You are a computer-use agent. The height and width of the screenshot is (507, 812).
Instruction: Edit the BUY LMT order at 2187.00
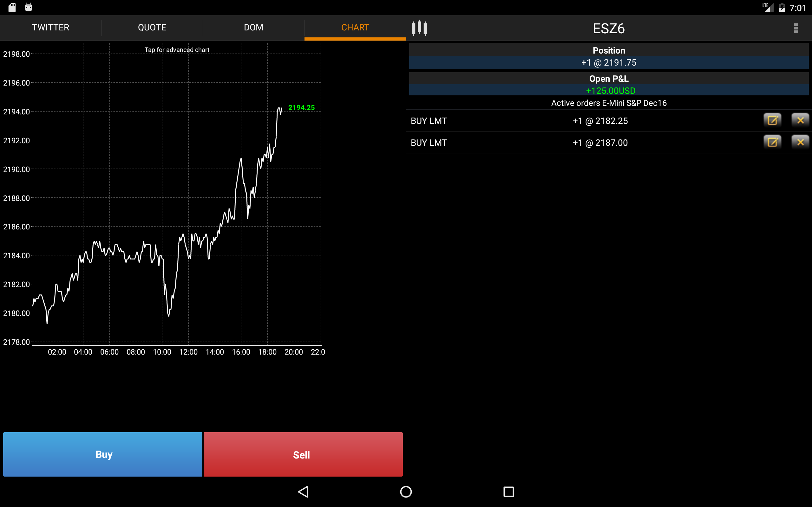pyautogui.click(x=772, y=143)
